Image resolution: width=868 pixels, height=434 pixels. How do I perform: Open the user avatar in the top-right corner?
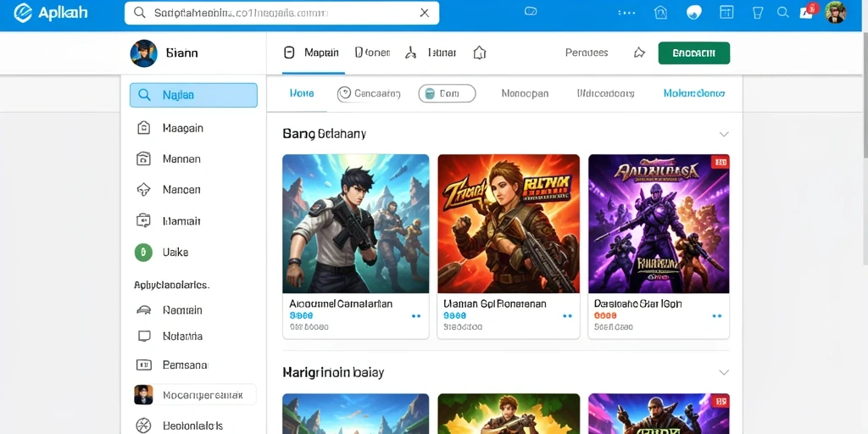click(x=835, y=12)
